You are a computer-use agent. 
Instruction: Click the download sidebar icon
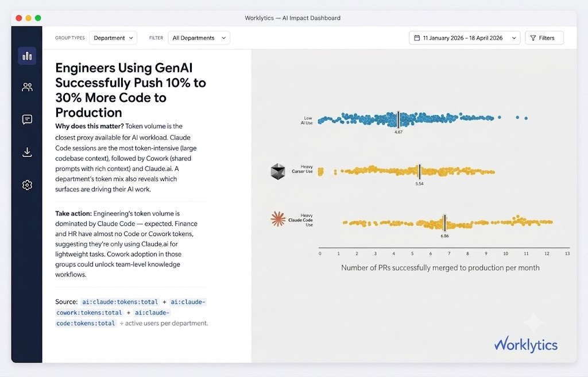click(x=27, y=152)
